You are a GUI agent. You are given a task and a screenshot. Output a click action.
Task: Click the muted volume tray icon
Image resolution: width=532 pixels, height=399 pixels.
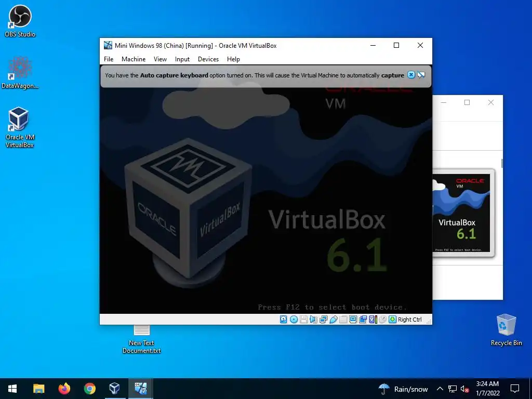tap(465, 389)
